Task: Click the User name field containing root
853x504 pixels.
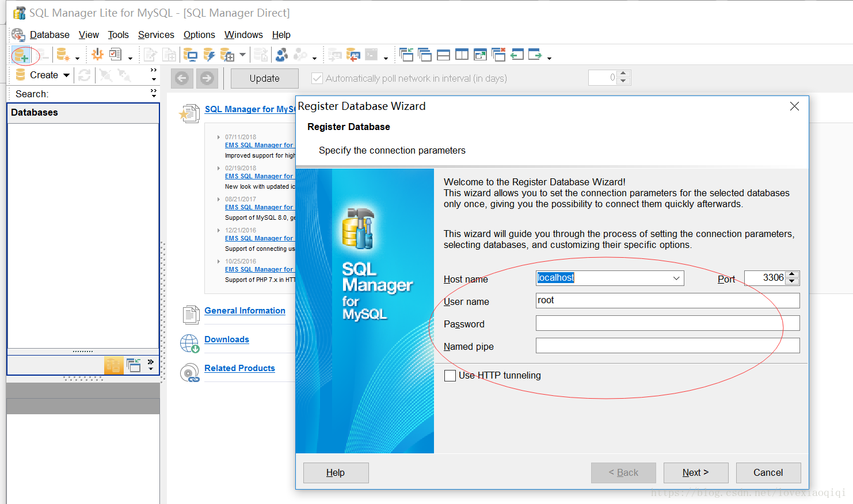Action: pos(668,300)
